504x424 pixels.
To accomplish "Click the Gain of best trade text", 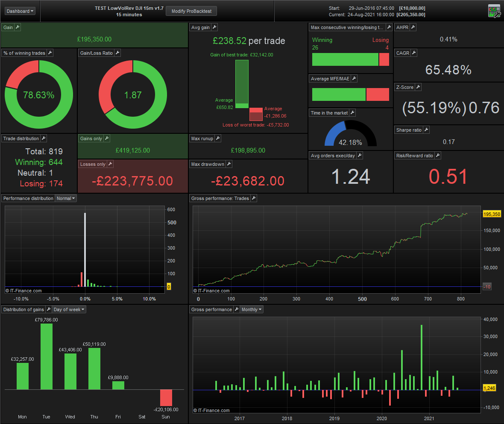I will pos(242,55).
